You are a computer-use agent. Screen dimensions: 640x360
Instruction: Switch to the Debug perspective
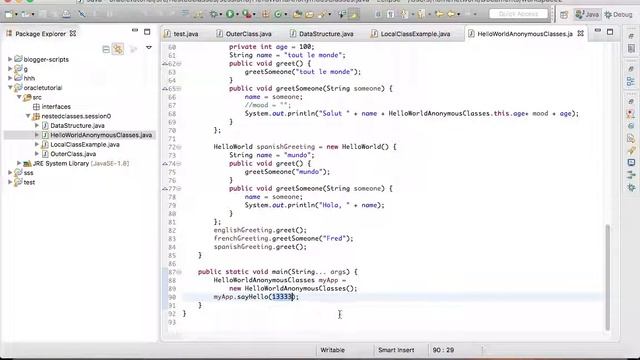618,15
